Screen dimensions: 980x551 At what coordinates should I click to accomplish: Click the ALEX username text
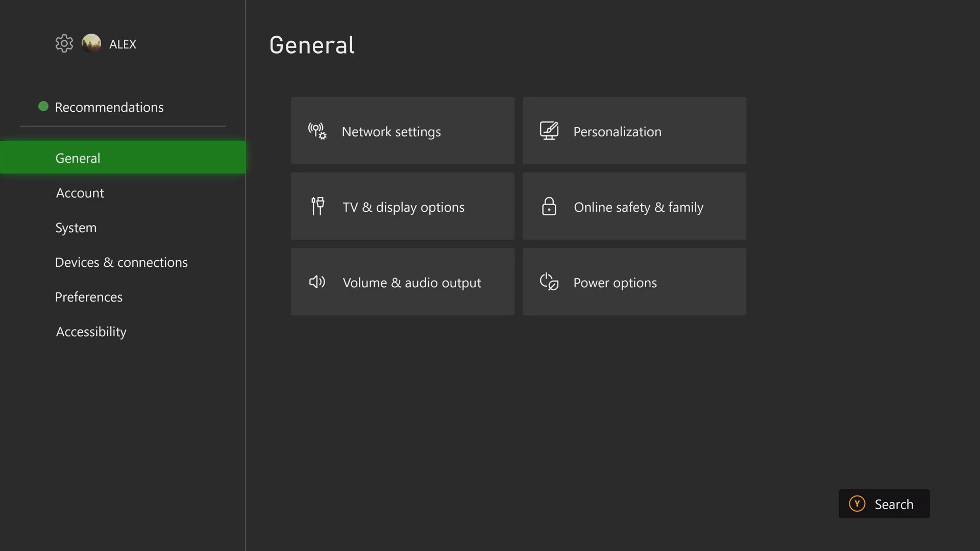(x=122, y=44)
